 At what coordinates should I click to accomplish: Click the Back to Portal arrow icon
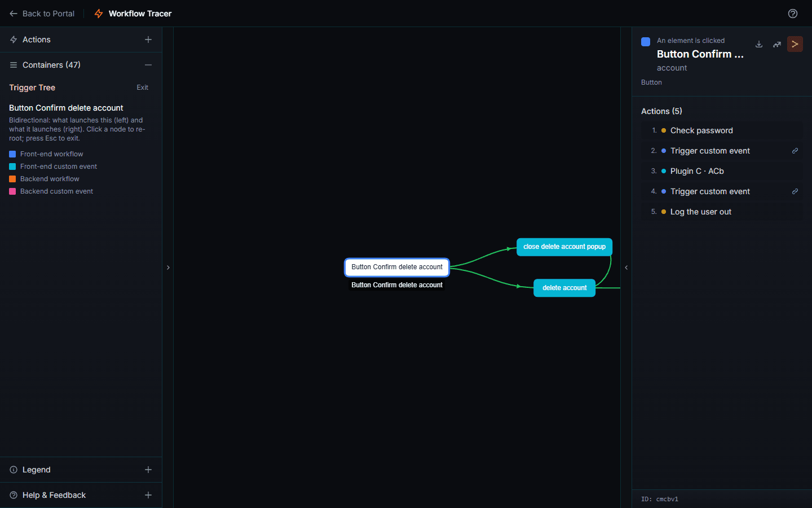tap(14, 14)
